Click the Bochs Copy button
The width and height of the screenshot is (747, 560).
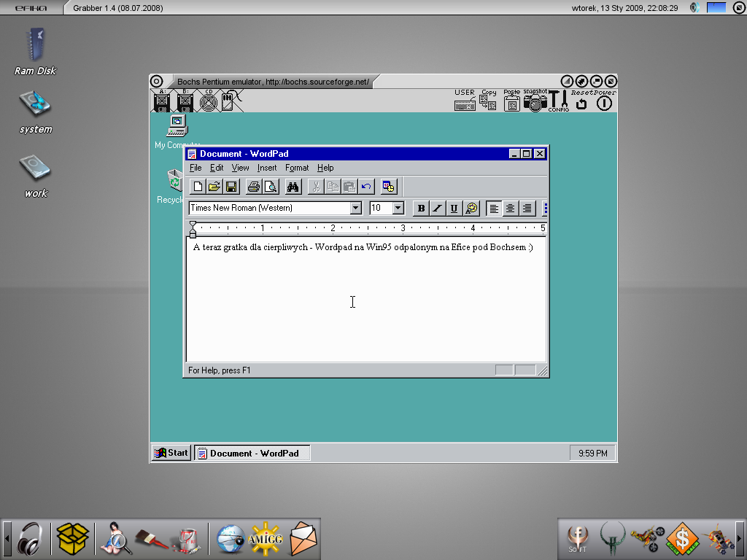pyautogui.click(x=488, y=100)
